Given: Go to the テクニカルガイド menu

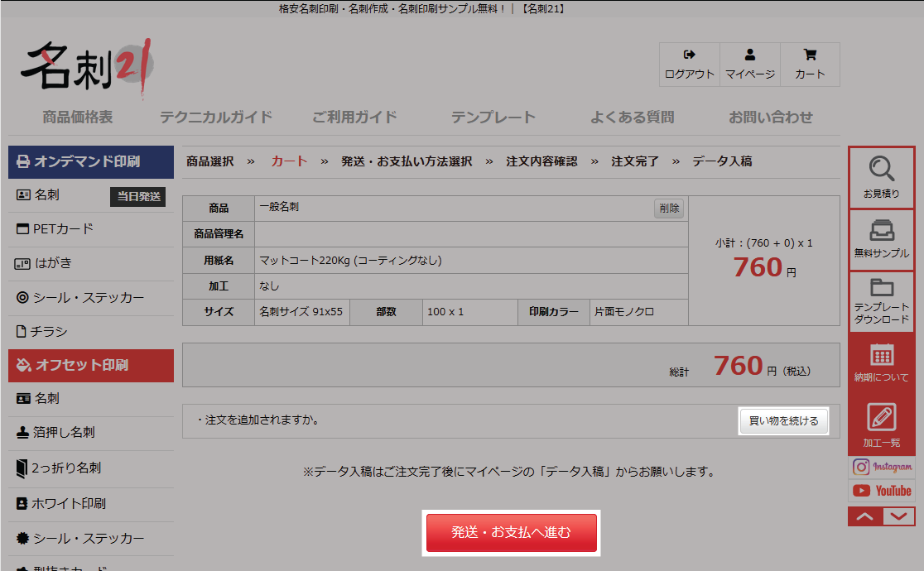Looking at the screenshot, I should point(215,117).
